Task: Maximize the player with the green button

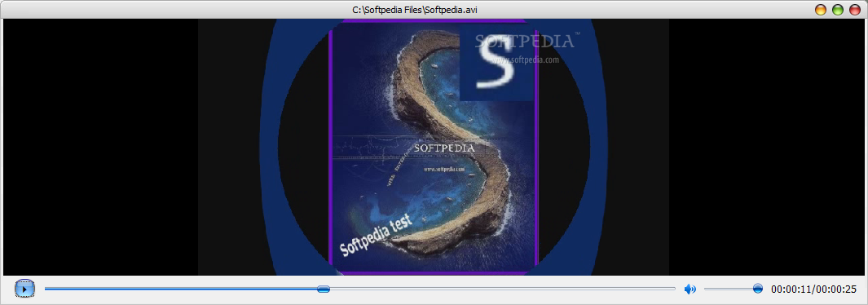Action: 838,10
